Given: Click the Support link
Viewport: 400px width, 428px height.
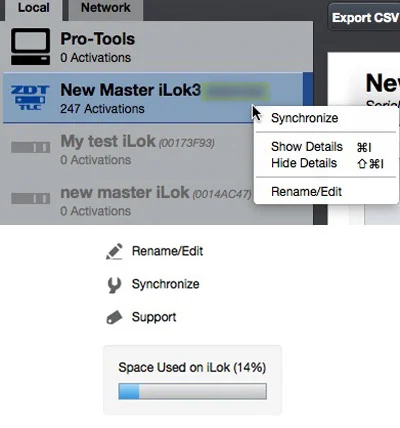Looking at the screenshot, I should tap(154, 317).
